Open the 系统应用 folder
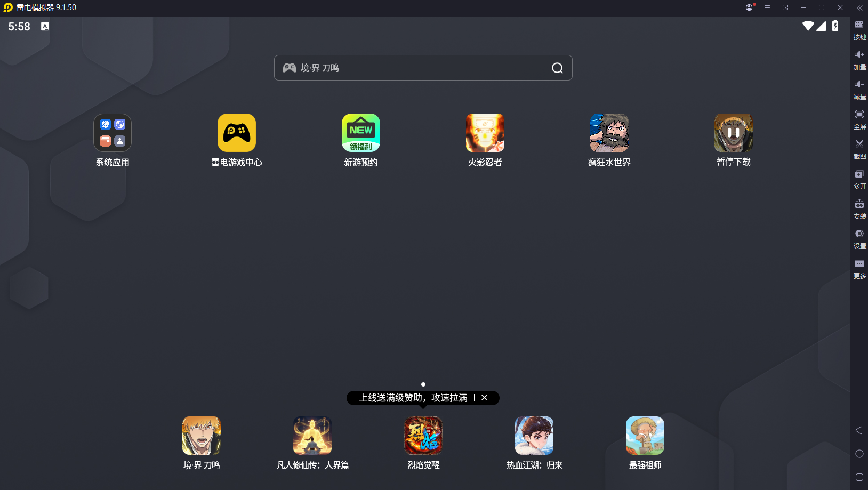 tap(112, 133)
